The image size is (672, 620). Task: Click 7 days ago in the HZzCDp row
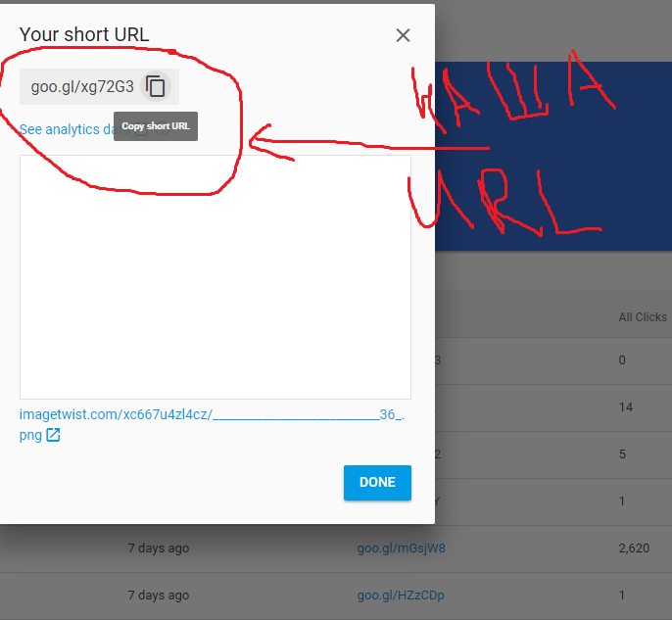point(159,596)
